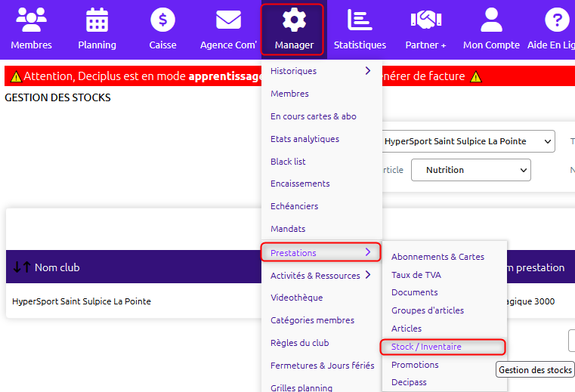Expand the Historiques submenu

click(321, 71)
